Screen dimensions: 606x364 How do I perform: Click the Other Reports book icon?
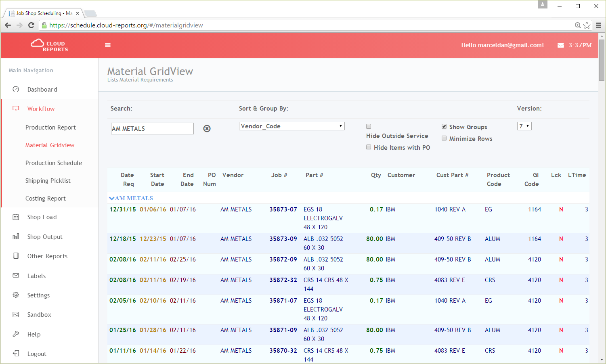tap(16, 256)
